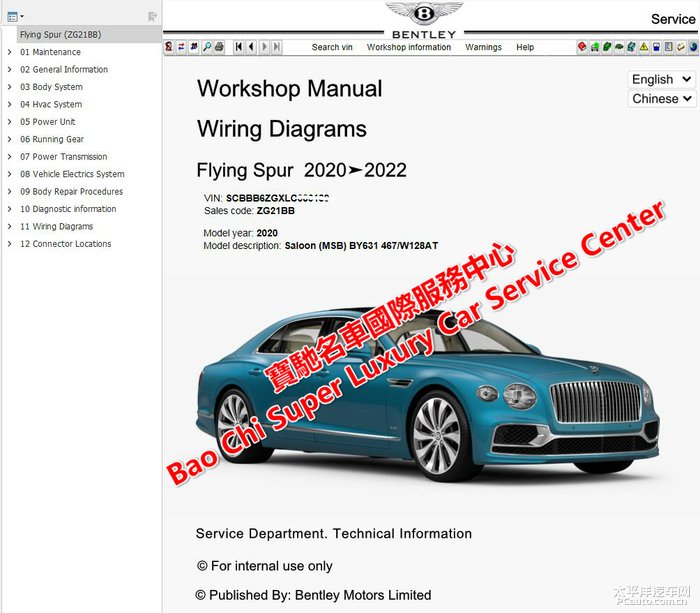Image resolution: width=700 pixels, height=613 pixels.
Task: Click the Sales code ZG21BB value
Action: 275,211
